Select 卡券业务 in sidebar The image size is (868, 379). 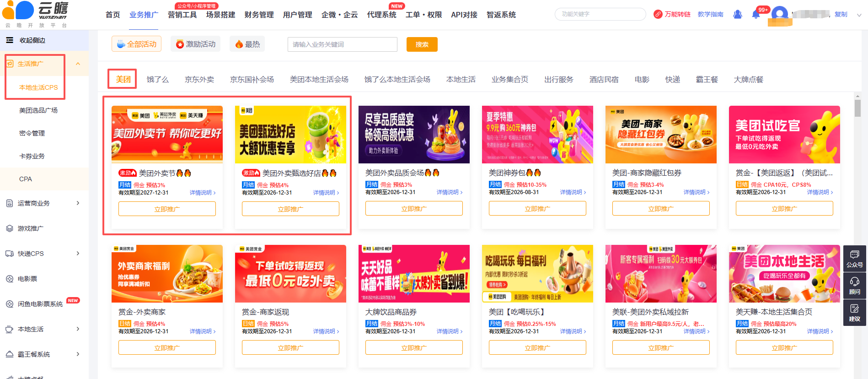point(32,156)
